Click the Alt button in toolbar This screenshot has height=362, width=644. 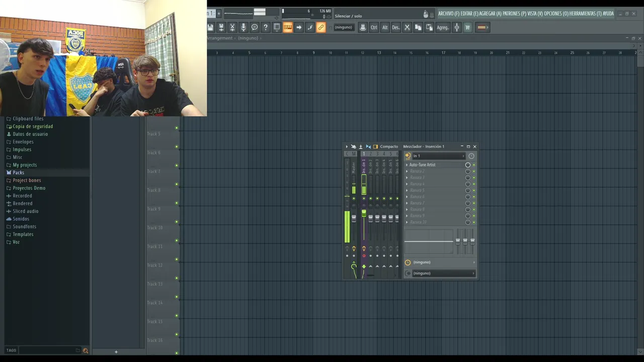385,28
